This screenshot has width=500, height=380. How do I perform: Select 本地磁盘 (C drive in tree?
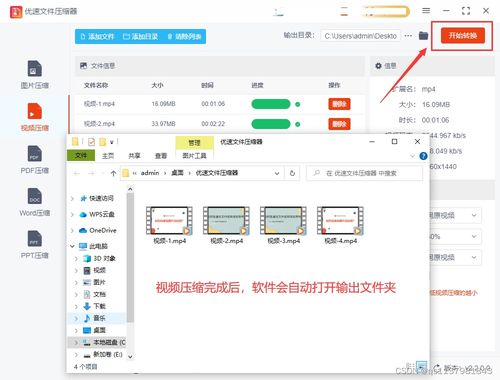[x=104, y=342]
